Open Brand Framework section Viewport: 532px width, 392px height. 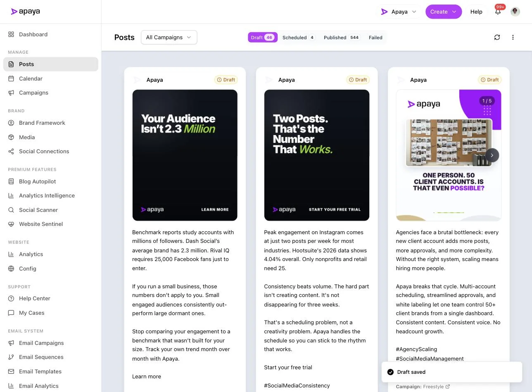pyautogui.click(x=51, y=123)
